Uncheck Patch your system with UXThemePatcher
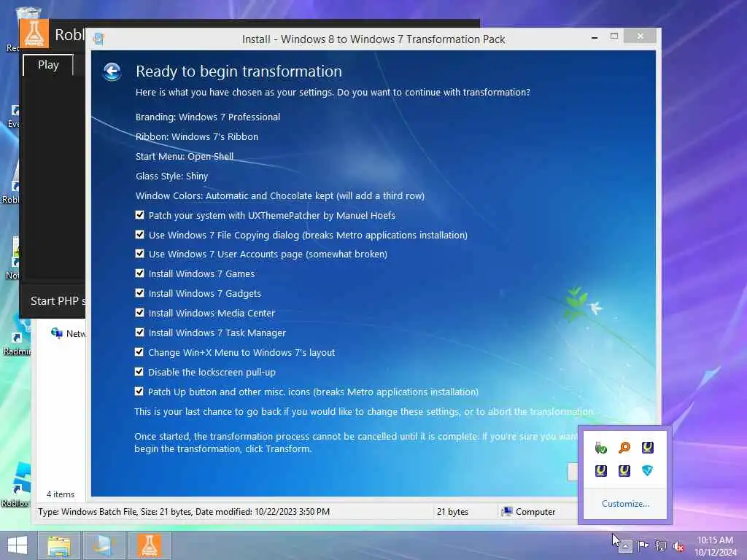The width and height of the screenshot is (747, 560). (x=139, y=215)
